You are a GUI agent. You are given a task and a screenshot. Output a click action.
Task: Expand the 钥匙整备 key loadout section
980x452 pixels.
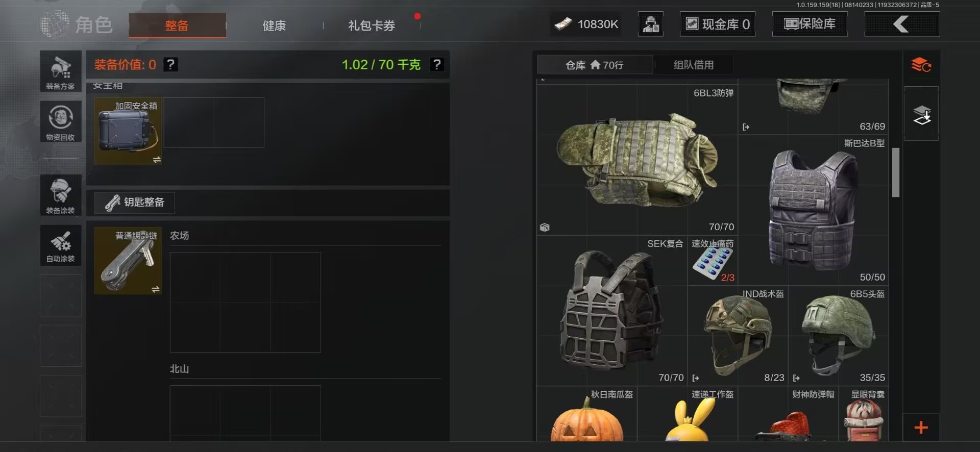click(x=135, y=203)
